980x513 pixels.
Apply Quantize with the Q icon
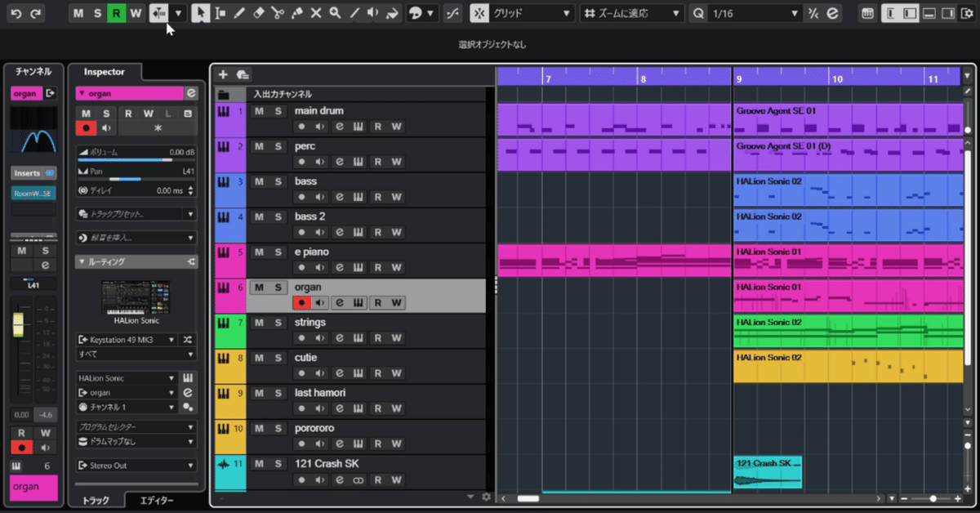tap(698, 14)
